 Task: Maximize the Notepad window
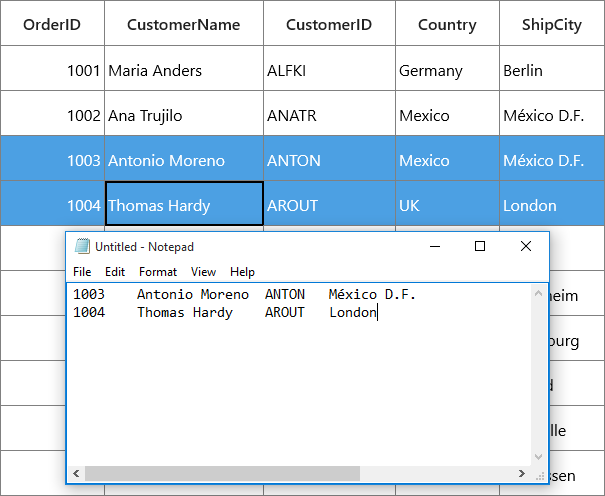[x=480, y=246]
